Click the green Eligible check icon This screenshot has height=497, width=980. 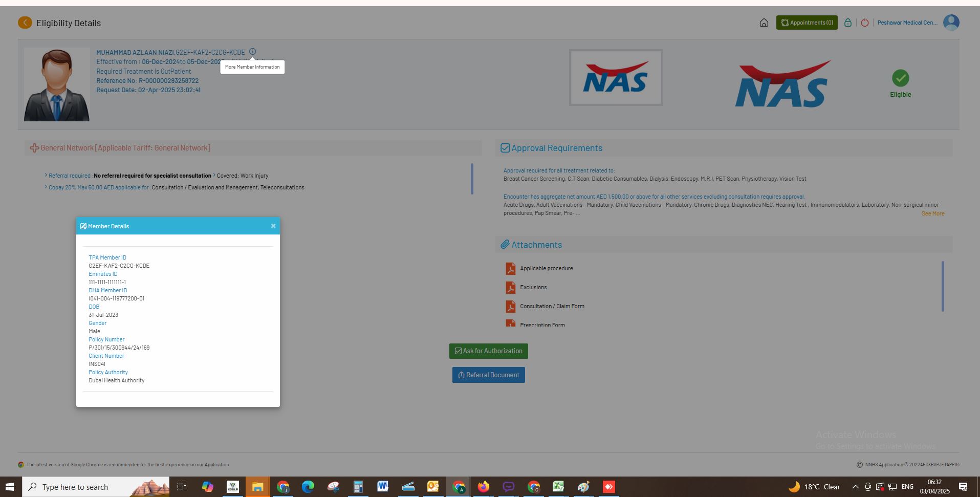[x=900, y=78]
